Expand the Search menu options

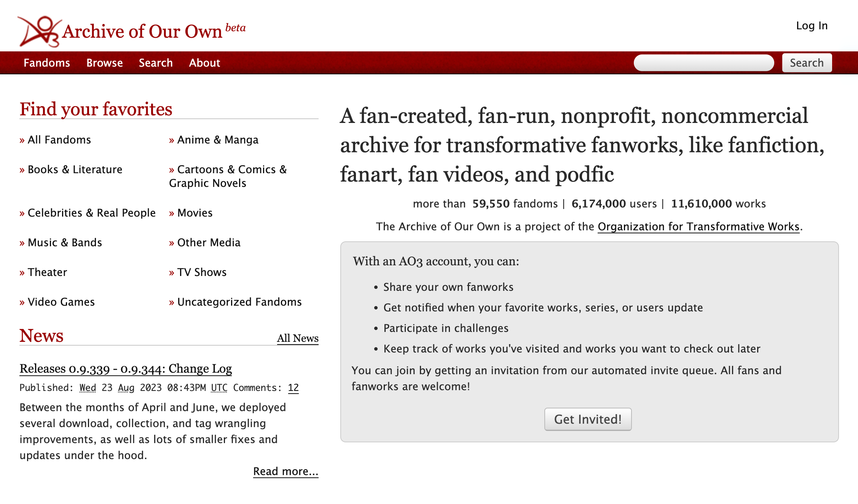156,63
